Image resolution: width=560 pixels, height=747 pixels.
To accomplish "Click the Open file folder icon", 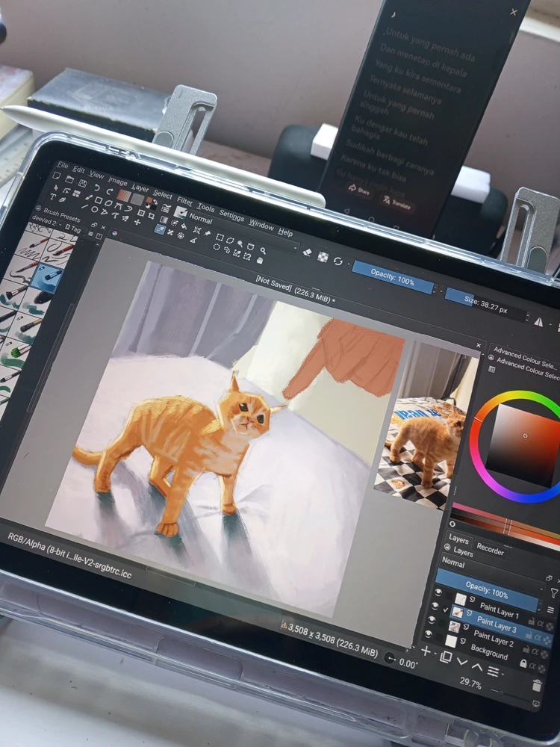I will click(69, 179).
